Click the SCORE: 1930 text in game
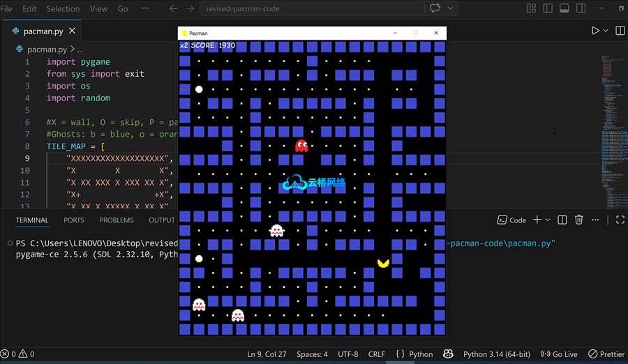The image size is (628, 364). (x=213, y=45)
